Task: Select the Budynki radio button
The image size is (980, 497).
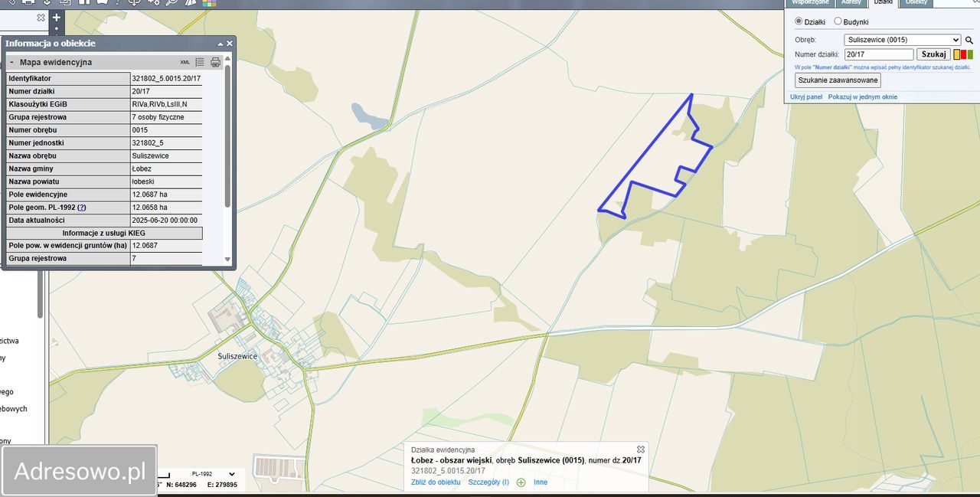Action: coord(838,21)
